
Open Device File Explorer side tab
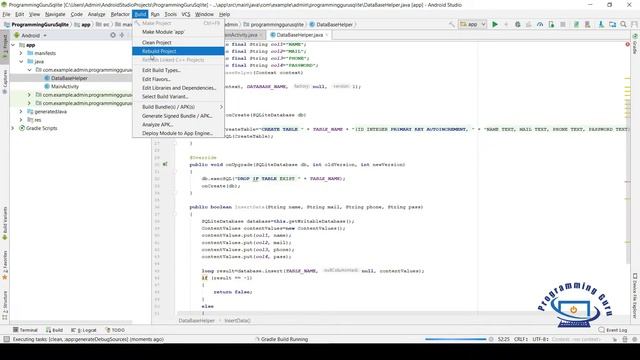coord(635,295)
